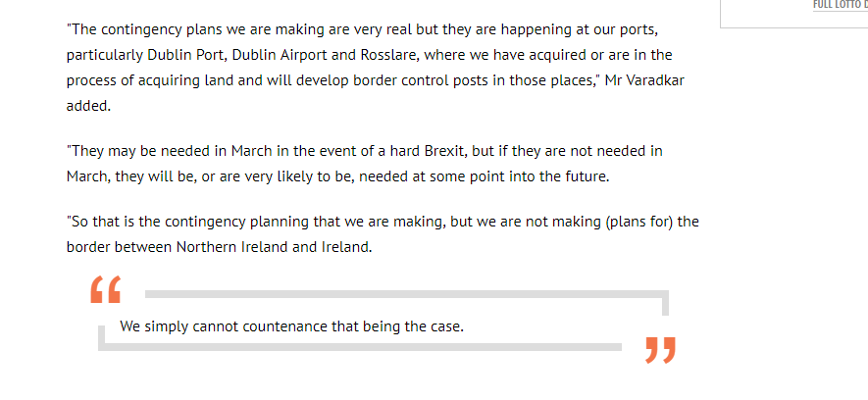The image size is (868, 400).
Task: Open the Full Lotto link
Action: [840, 5]
